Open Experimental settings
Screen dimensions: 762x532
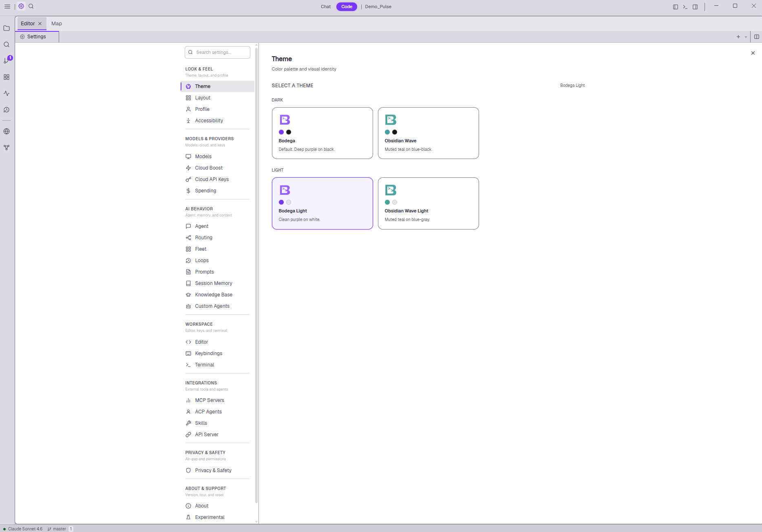(x=217, y=517)
